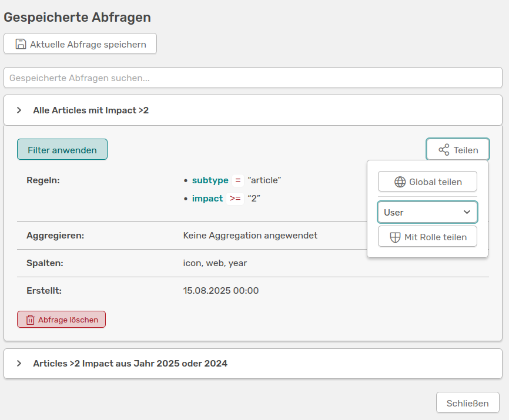Click "Filter anwenden" to apply the filter
This screenshot has height=420, width=509.
pyautogui.click(x=62, y=149)
